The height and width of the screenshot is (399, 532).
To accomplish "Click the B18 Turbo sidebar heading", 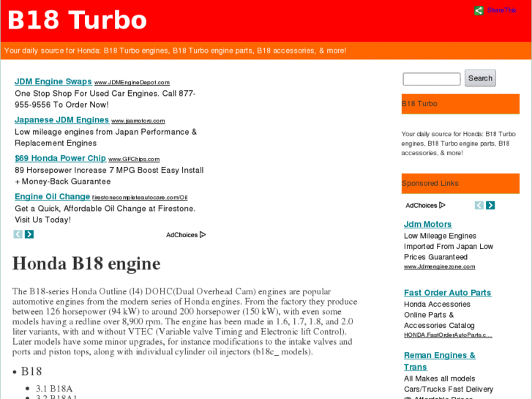I will pyautogui.click(x=460, y=104).
